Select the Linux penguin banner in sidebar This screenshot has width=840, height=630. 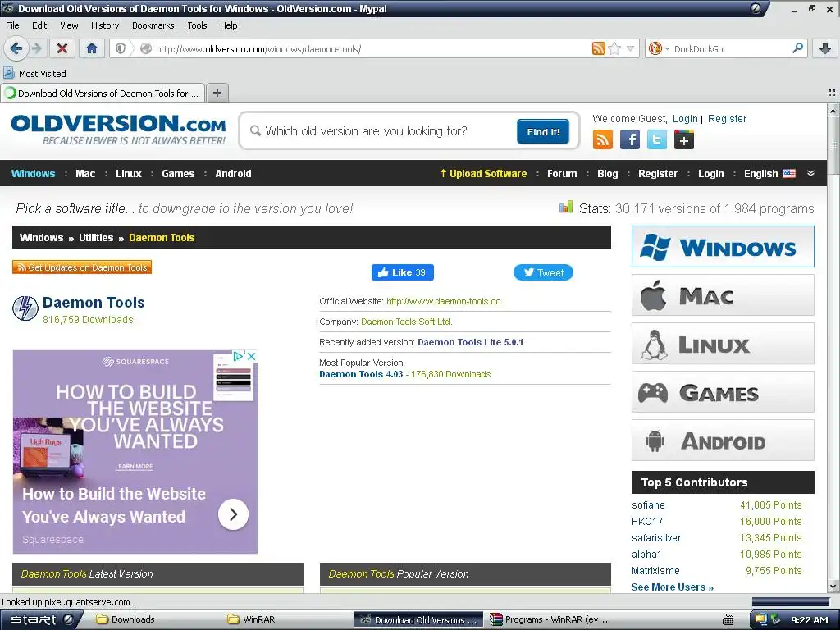[723, 344]
